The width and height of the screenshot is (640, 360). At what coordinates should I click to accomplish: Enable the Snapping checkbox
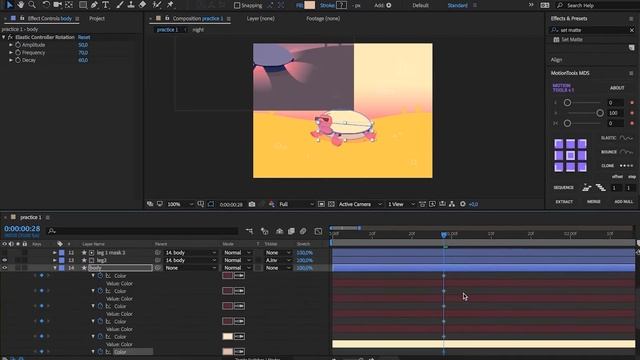tap(237, 5)
